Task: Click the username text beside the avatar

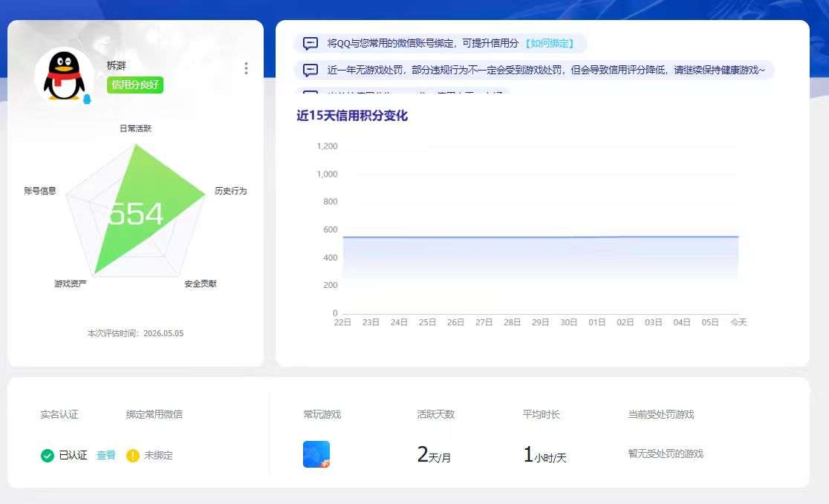Action: coord(117,65)
